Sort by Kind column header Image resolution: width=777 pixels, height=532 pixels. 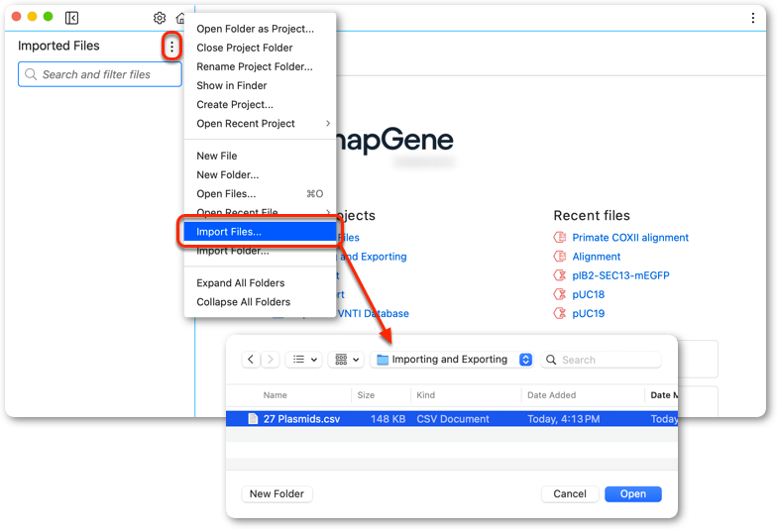426,395
